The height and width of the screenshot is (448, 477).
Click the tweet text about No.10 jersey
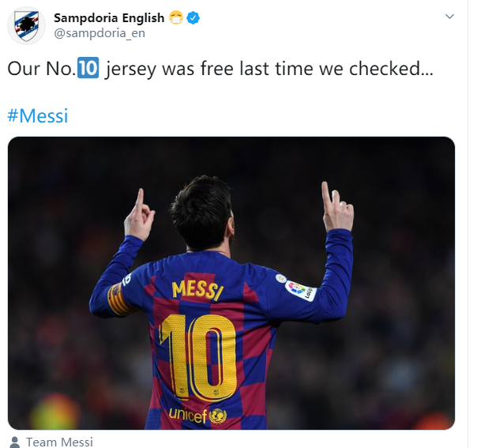[220, 68]
